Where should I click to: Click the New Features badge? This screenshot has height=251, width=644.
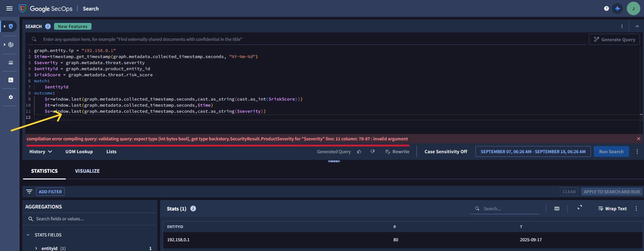(x=73, y=26)
